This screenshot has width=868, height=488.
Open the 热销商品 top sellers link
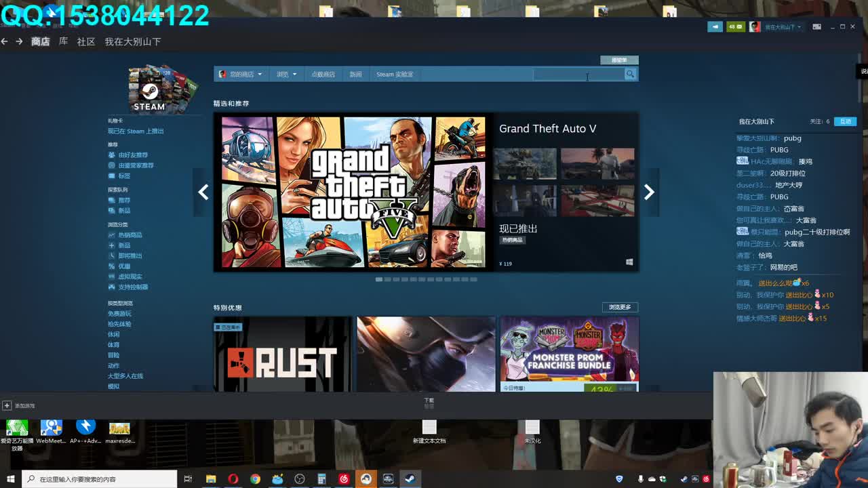pyautogui.click(x=130, y=235)
